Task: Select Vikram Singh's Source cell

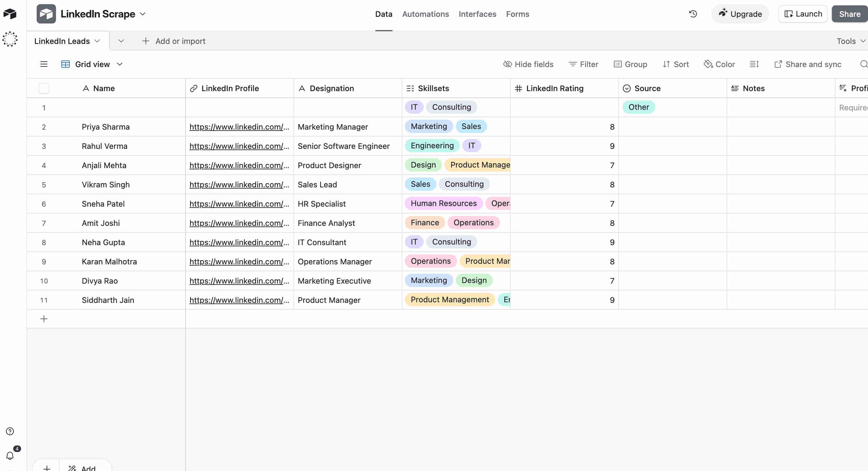Action: pyautogui.click(x=673, y=185)
